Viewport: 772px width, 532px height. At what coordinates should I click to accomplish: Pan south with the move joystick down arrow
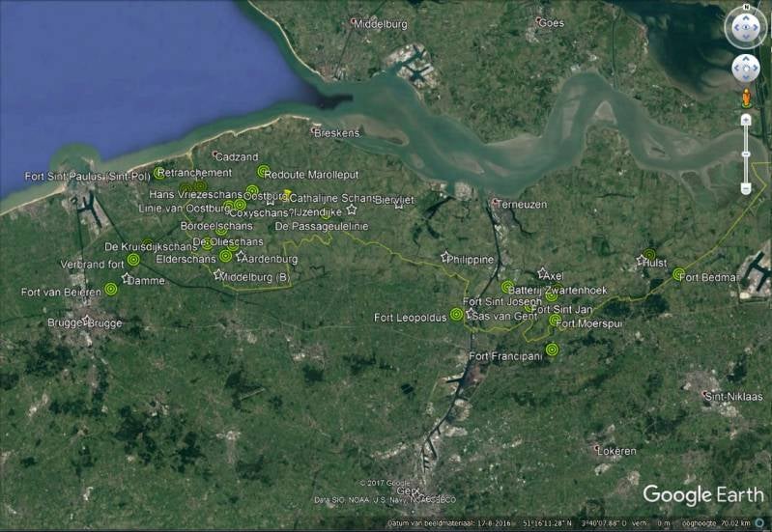pyautogui.click(x=746, y=77)
